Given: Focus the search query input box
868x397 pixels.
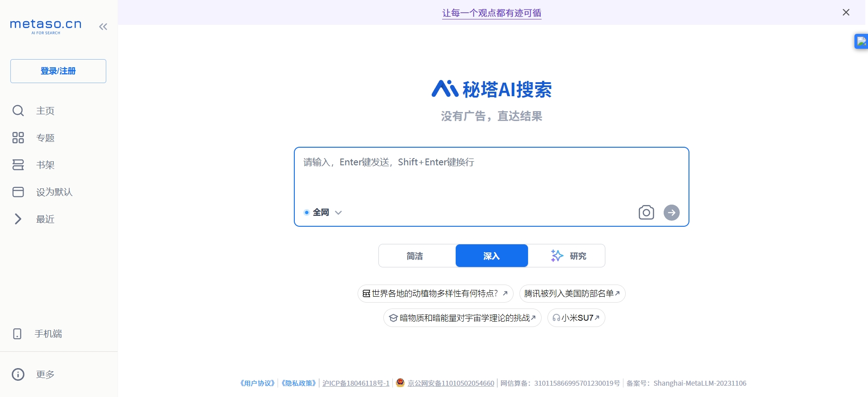Looking at the screenshot, I should click(491, 176).
